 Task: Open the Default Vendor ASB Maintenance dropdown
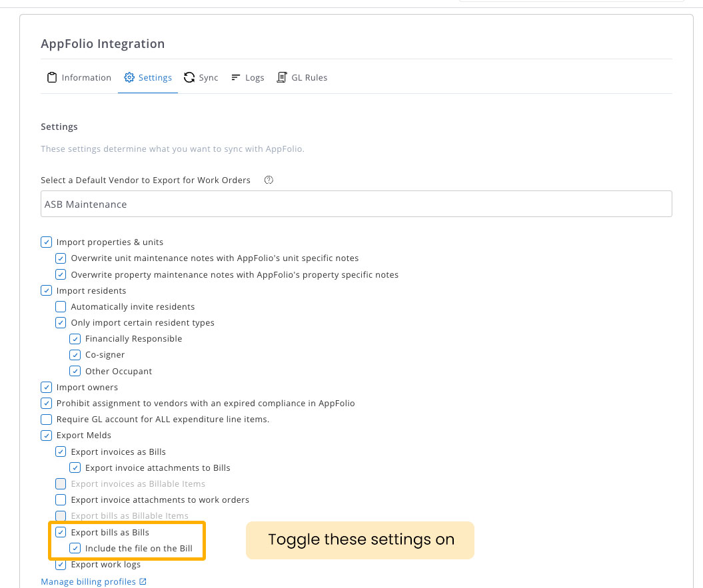pos(356,204)
